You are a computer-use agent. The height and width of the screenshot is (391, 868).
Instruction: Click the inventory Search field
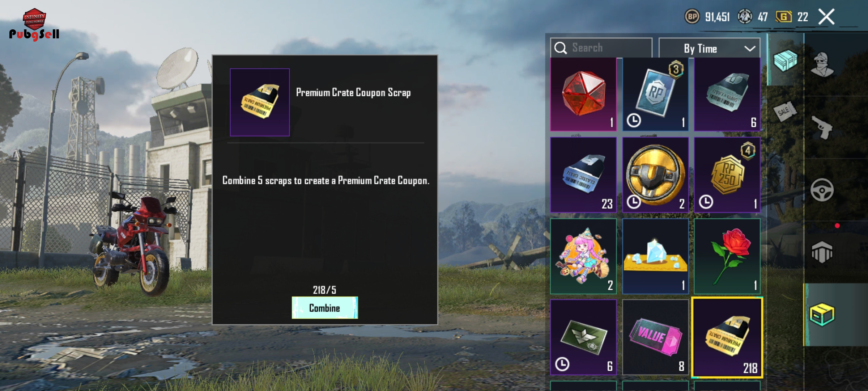(601, 48)
